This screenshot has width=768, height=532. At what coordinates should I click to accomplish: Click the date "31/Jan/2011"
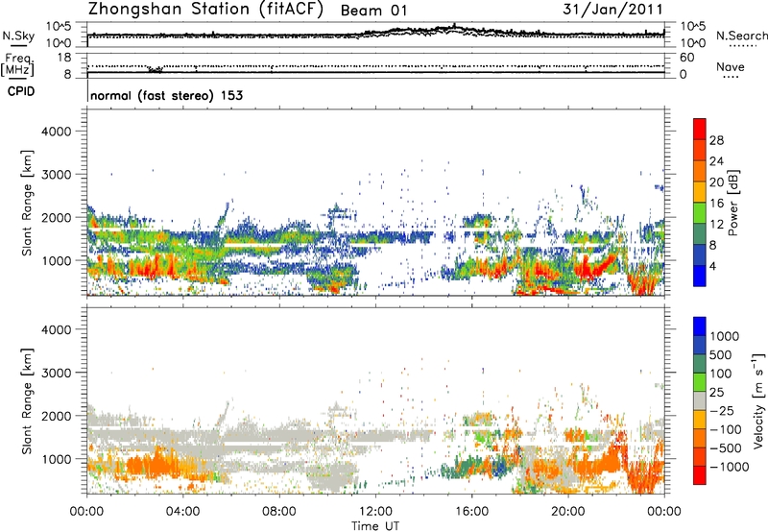click(x=612, y=10)
